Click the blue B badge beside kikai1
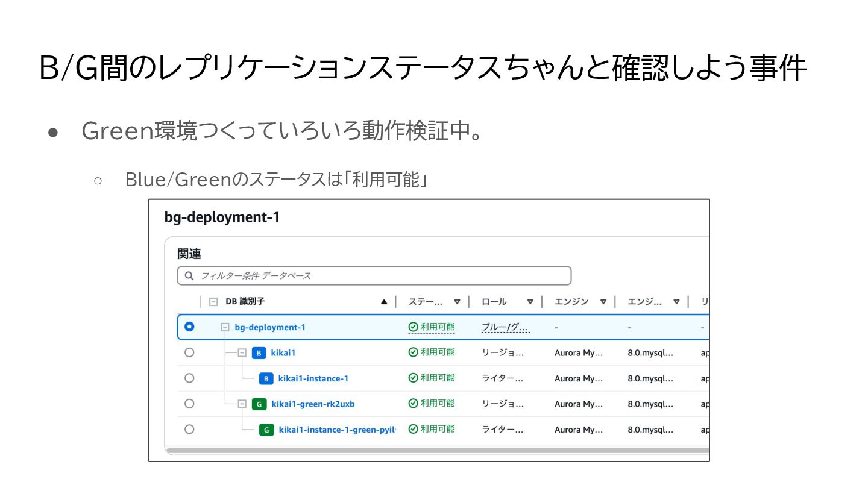 click(259, 353)
